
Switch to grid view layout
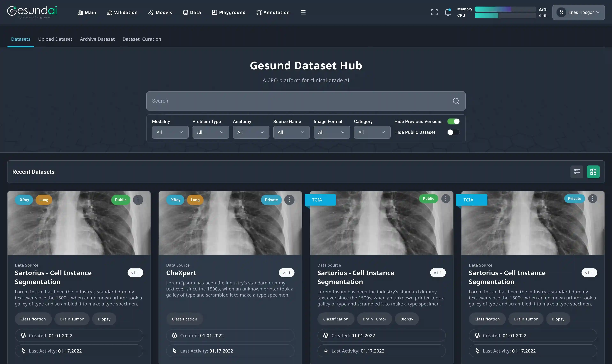click(x=593, y=172)
